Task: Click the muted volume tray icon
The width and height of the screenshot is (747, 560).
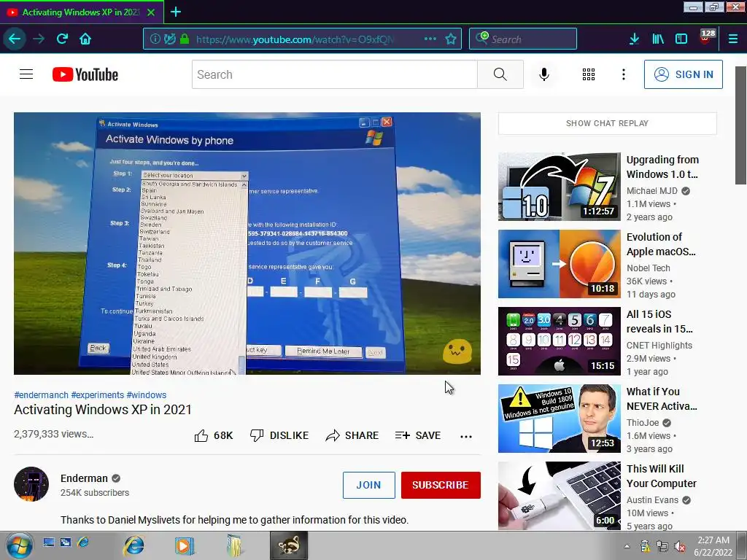Action: 680,547
